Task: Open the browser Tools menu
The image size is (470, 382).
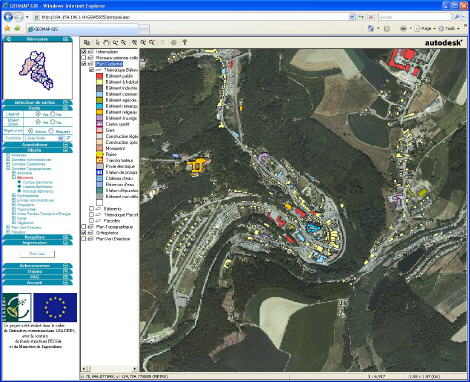Action: point(449,29)
